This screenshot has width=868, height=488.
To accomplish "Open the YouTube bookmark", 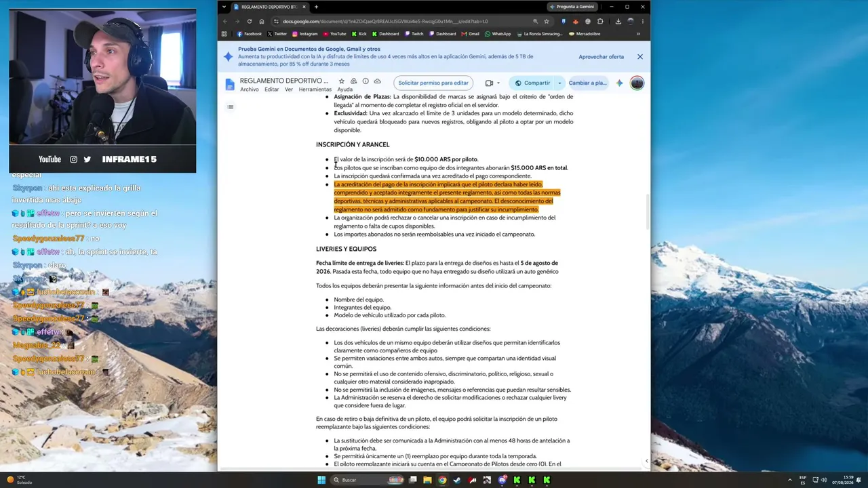I will [334, 34].
